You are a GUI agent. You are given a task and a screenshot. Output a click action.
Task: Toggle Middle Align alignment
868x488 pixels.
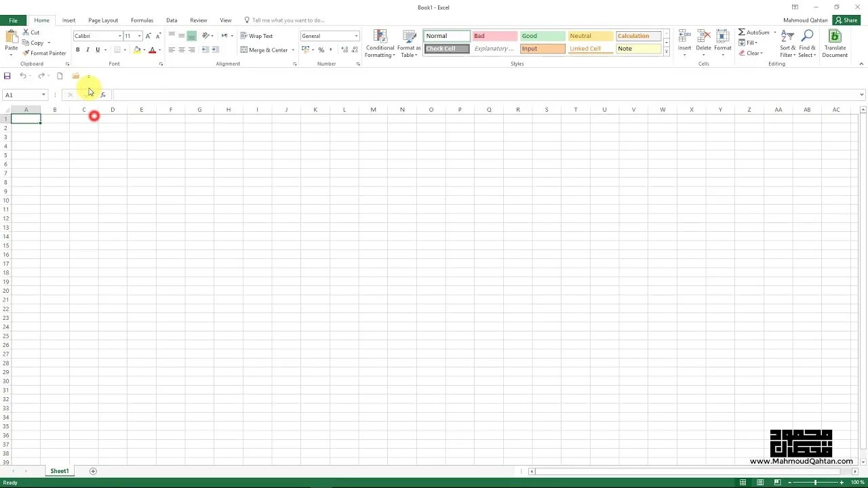click(182, 36)
